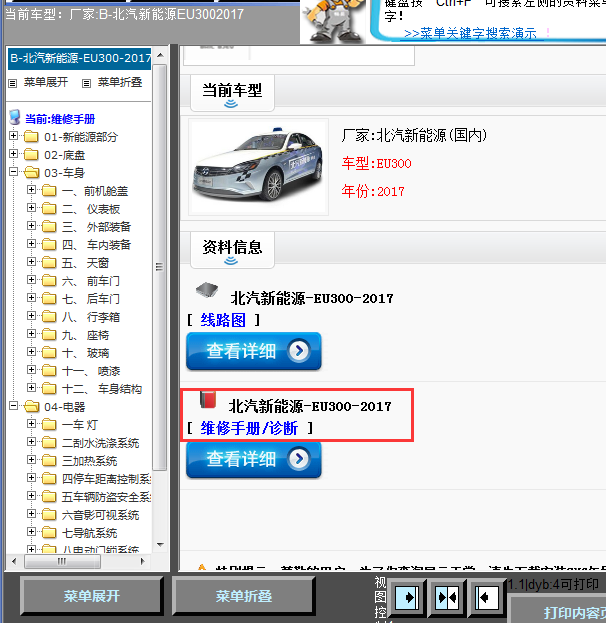
Task: Click tree horizontal scroll right arrow
Action: coord(142,561)
